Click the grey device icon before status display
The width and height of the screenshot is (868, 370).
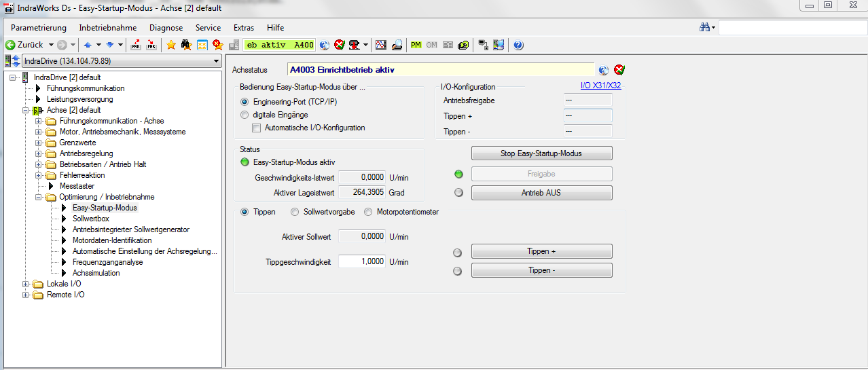[234, 45]
